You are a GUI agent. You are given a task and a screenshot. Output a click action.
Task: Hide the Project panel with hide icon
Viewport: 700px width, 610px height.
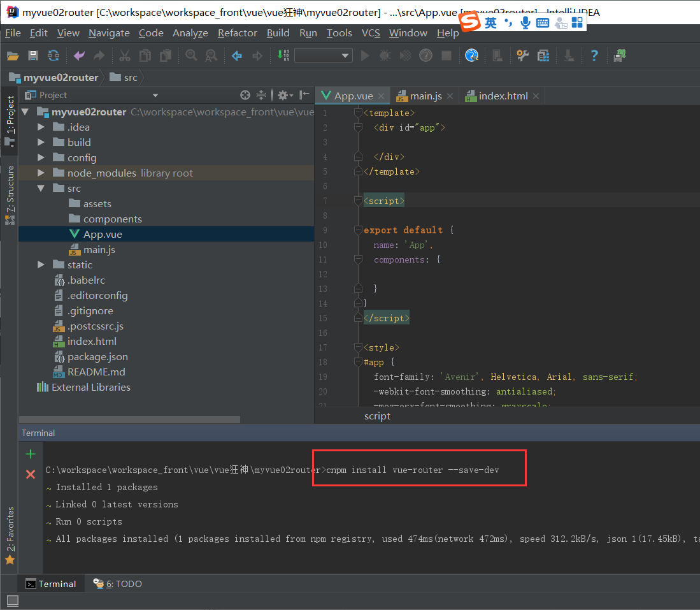point(304,95)
